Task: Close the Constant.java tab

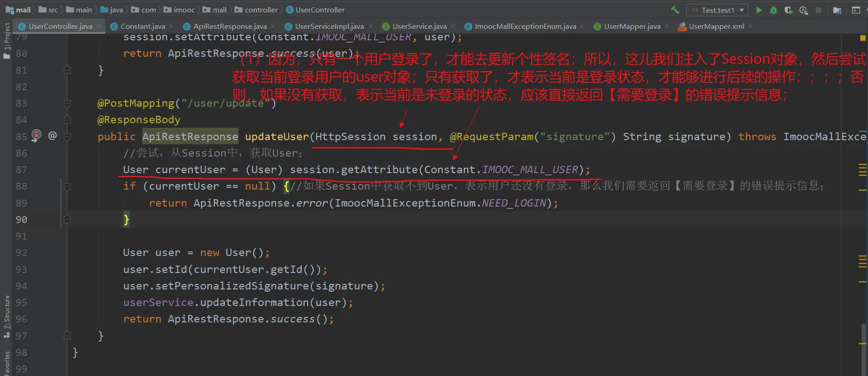Action: click(x=171, y=26)
